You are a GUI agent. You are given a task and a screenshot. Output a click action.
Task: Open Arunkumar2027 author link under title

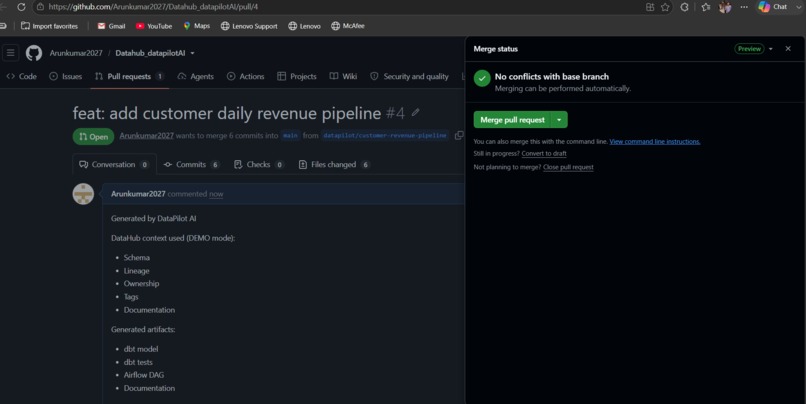(146, 136)
